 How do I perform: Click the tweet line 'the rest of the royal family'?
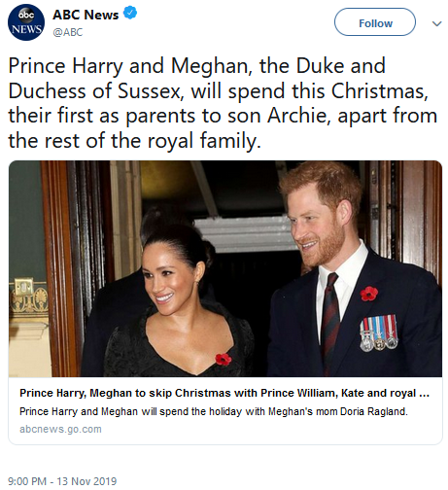(x=134, y=141)
